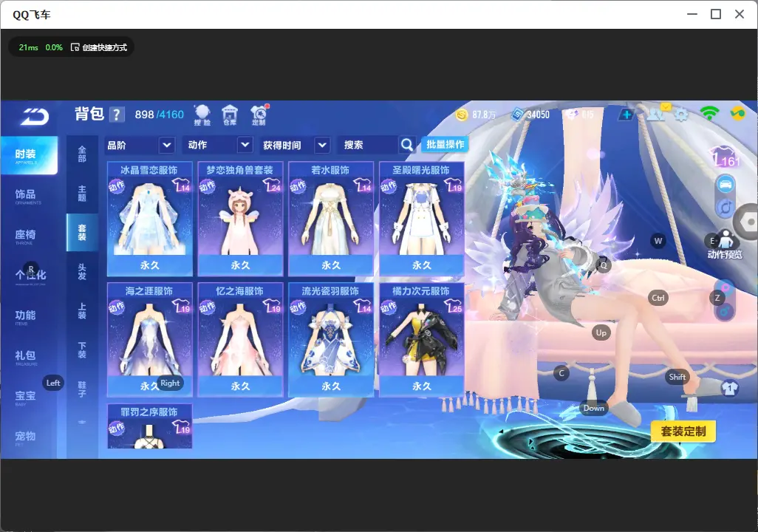Select the 主题 subcategory

(x=82, y=193)
